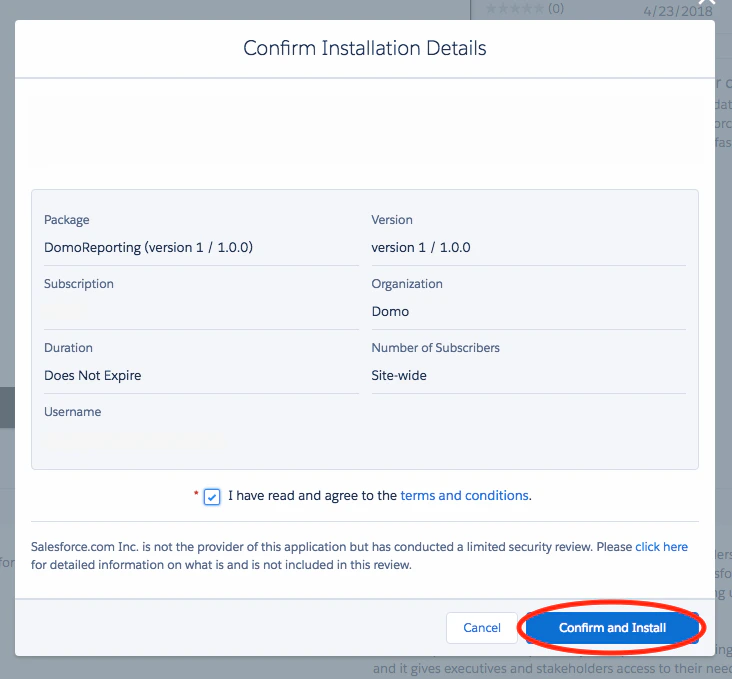Click the 'Domo' organization value

[x=390, y=311]
